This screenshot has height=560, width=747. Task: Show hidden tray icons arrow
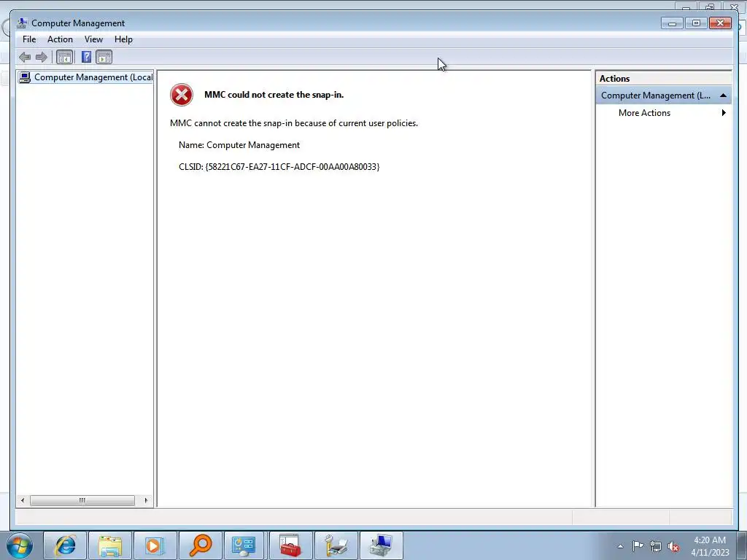pyautogui.click(x=620, y=546)
